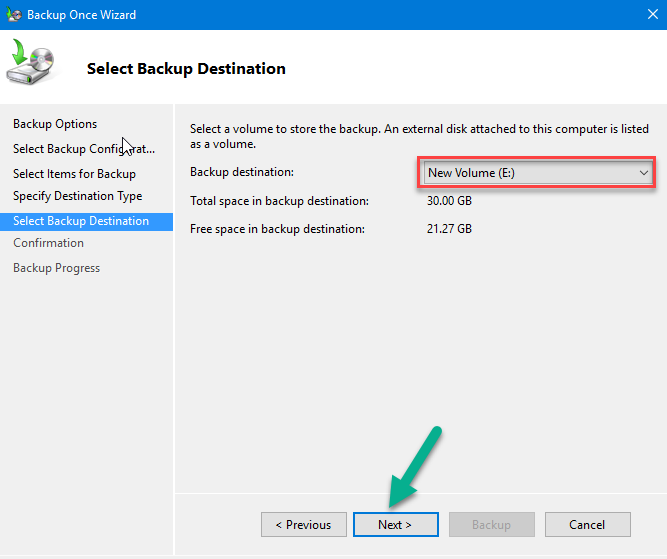The height and width of the screenshot is (559, 667).
Task: Go to Select Backup Configuration step
Action: pyautogui.click(x=84, y=149)
